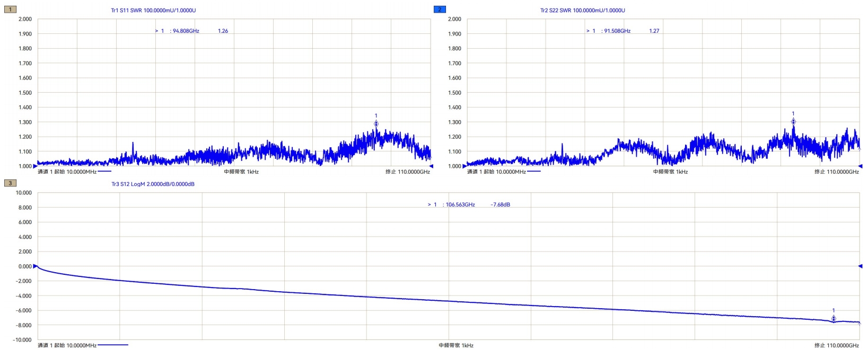
Task: Select marker 1 diamond on S11 trace
Action: click(376, 124)
